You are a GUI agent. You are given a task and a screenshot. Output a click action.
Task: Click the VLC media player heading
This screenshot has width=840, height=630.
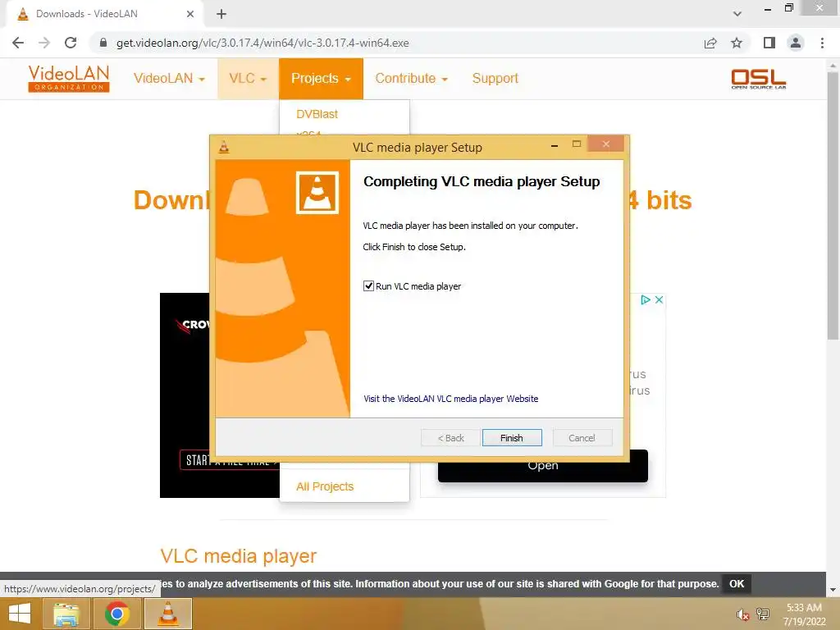point(239,556)
